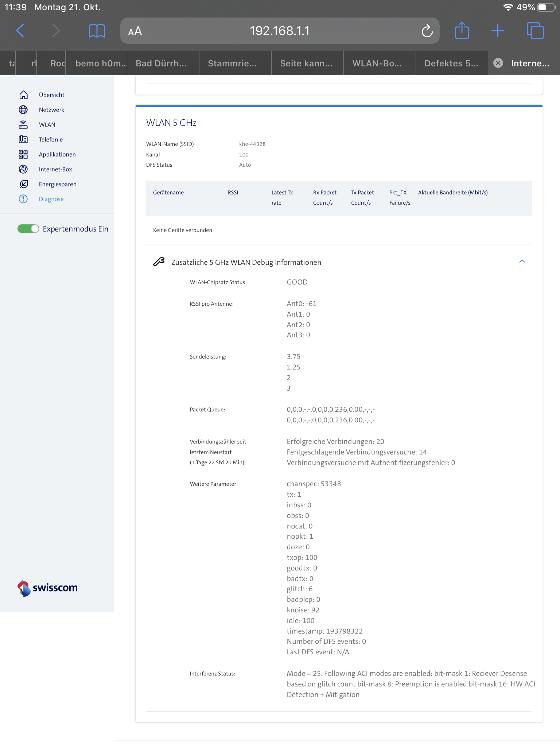Open the Internet-Box menu link
560x747 pixels.
pos(55,169)
